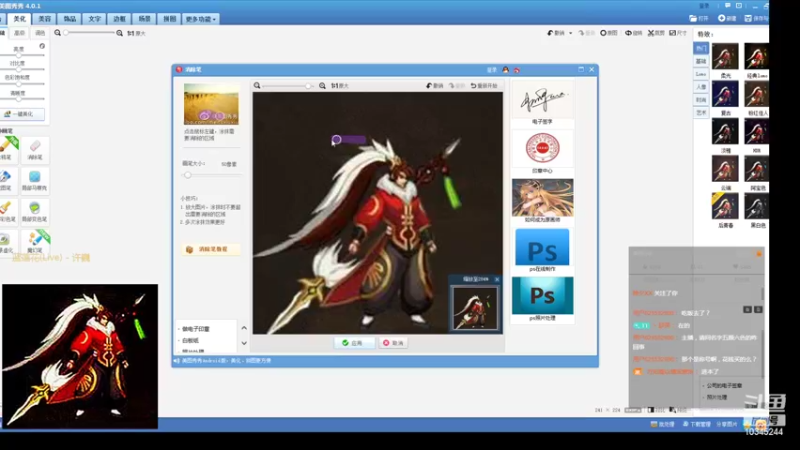
Task: Click zoom-in magnifier in 消除笔 dialog
Action: pos(322,86)
